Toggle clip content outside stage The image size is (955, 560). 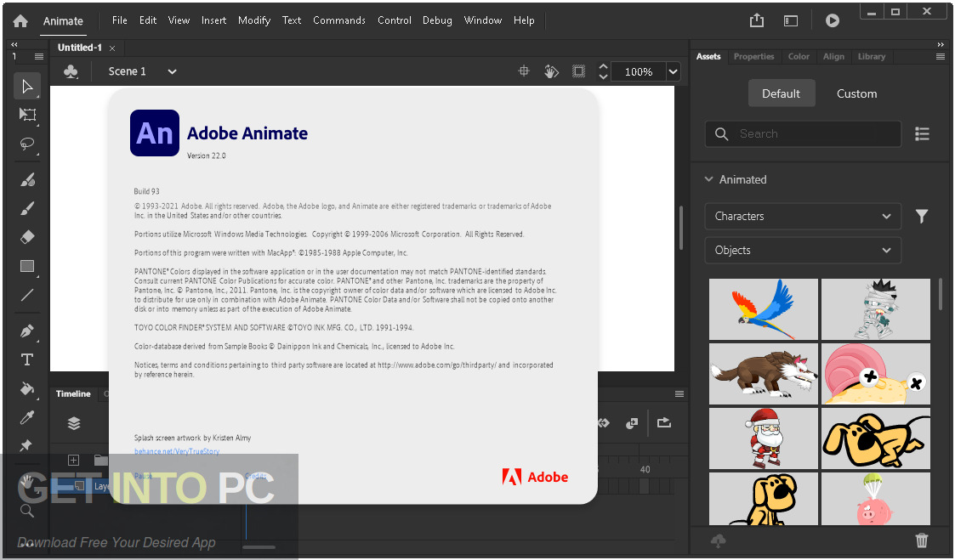point(578,71)
